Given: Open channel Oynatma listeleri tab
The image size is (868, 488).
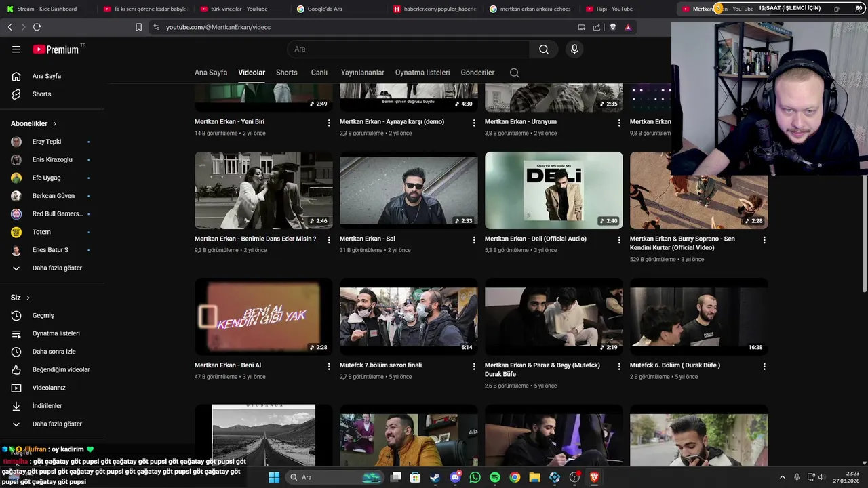Looking at the screenshot, I should (x=422, y=73).
